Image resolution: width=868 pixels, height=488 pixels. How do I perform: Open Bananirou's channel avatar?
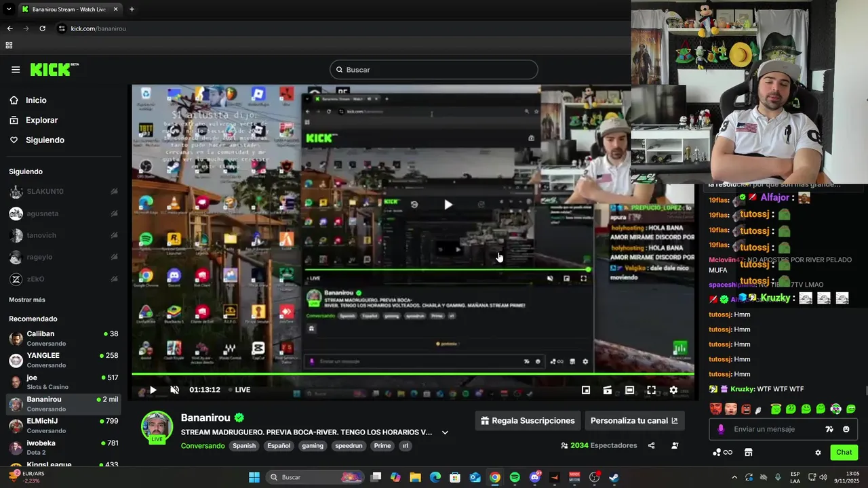157,426
